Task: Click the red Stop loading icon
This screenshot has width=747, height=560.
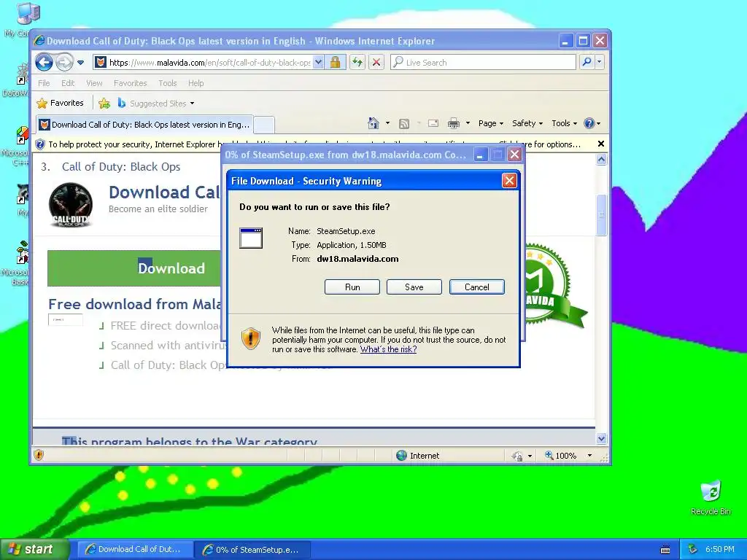Action: point(376,63)
